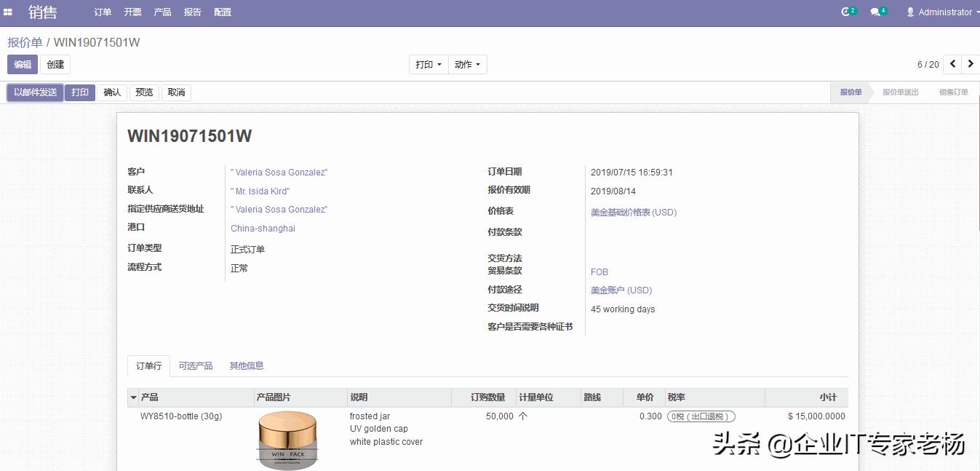The height and width of the screenshot is (471, 980).
Task: Click 确认 to confirm the quotation
Action: [x=112, y=92]
